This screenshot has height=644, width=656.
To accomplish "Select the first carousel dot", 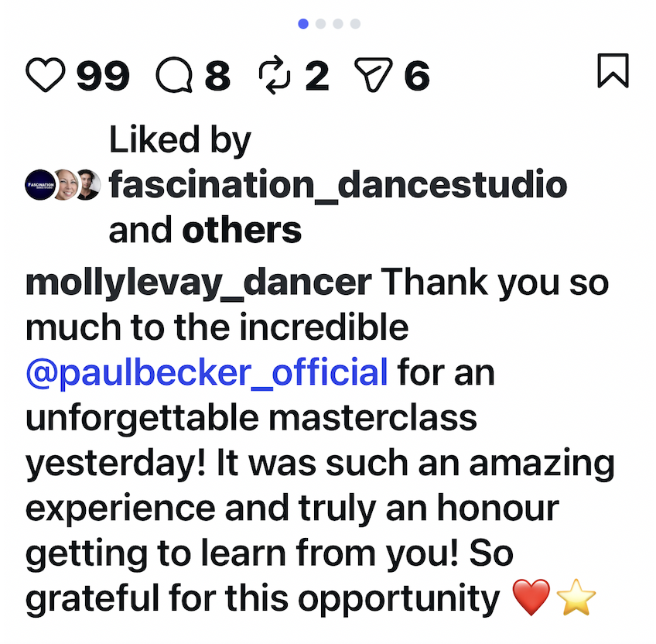I will coord(302,24).
